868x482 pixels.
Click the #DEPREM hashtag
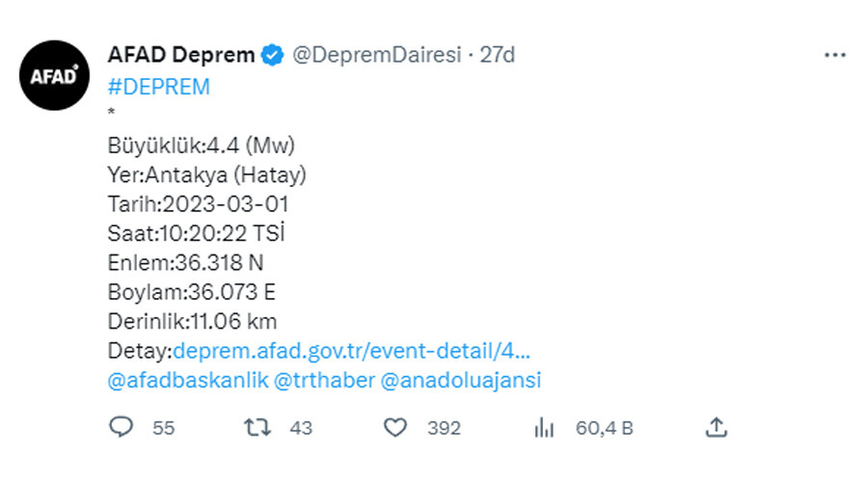158,87
